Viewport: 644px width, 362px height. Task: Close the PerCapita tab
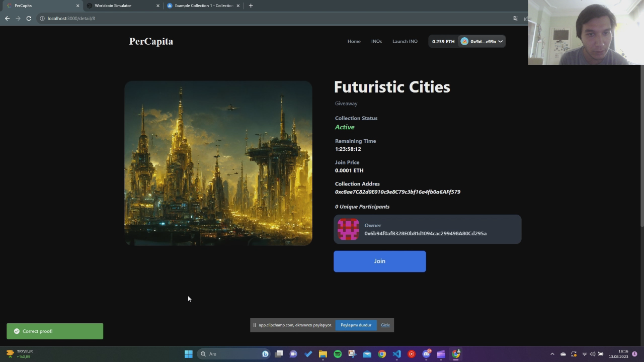tap(77, 6)
